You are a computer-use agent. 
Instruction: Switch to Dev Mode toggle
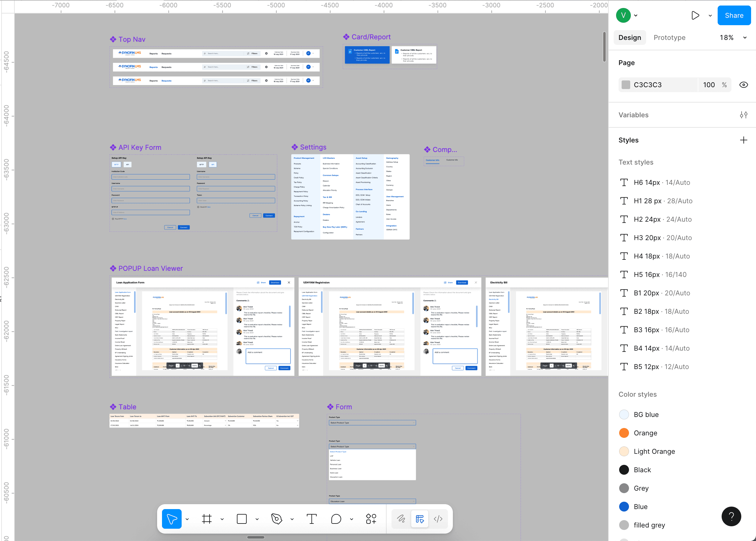point(438,519)
